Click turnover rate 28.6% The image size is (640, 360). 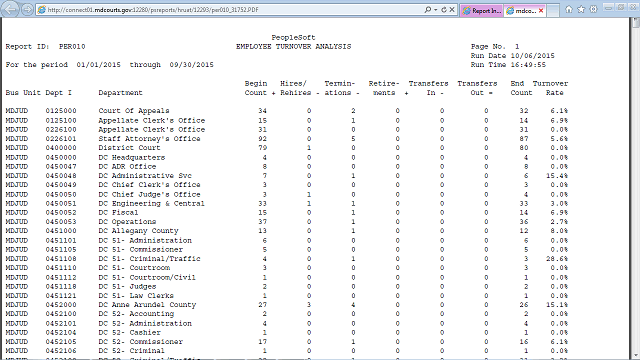click(x=557, y=259)
